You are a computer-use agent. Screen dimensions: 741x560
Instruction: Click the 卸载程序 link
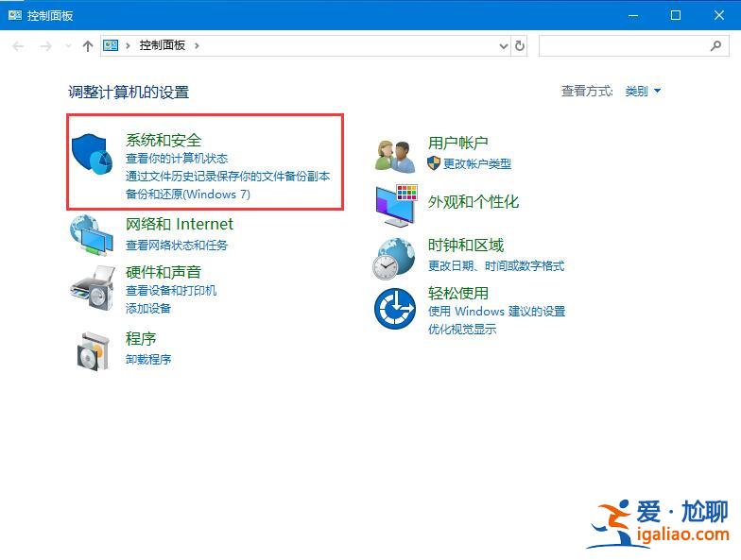(148, 359)
